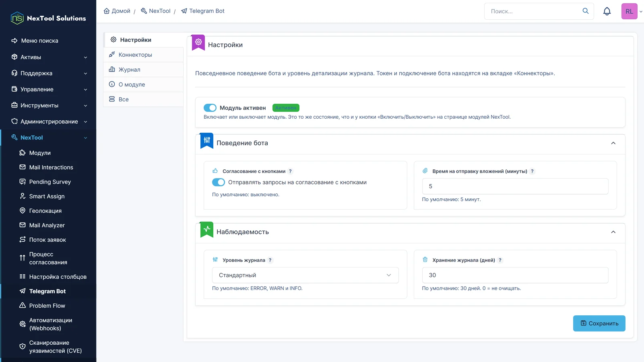Click the search magnifier icon
The image size is (644, 362).
[x=586, y=11]
